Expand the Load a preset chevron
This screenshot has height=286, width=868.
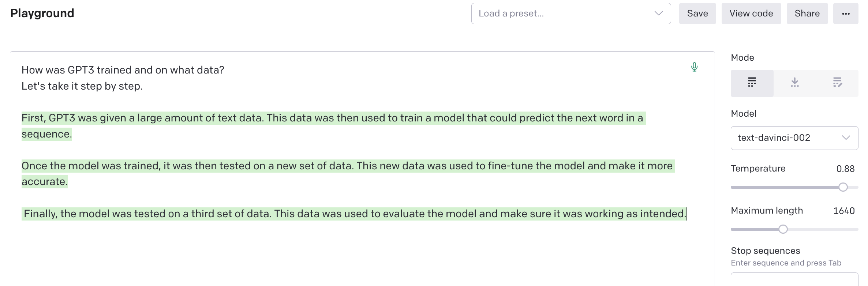659,14
